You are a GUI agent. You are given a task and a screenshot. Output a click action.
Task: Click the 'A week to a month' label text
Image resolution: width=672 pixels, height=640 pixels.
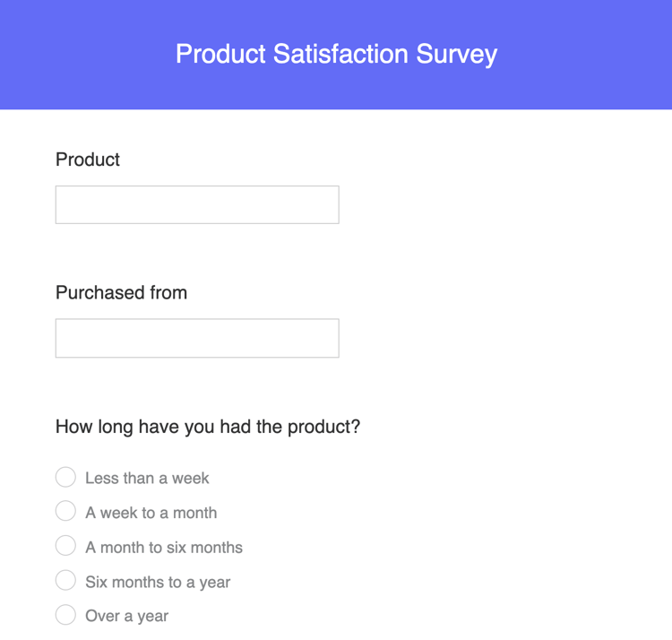[x=151, y=513]
